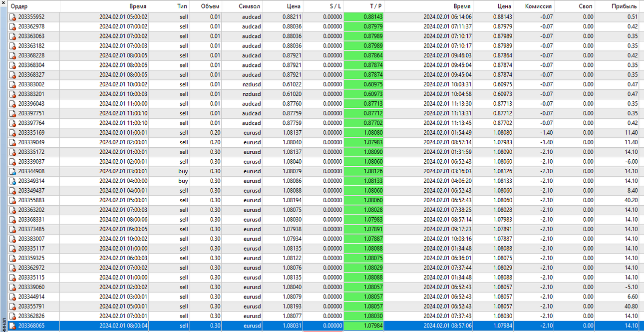Select order number 203362972
The height and width of the screenshot is (332, 644).
point(31,268)
